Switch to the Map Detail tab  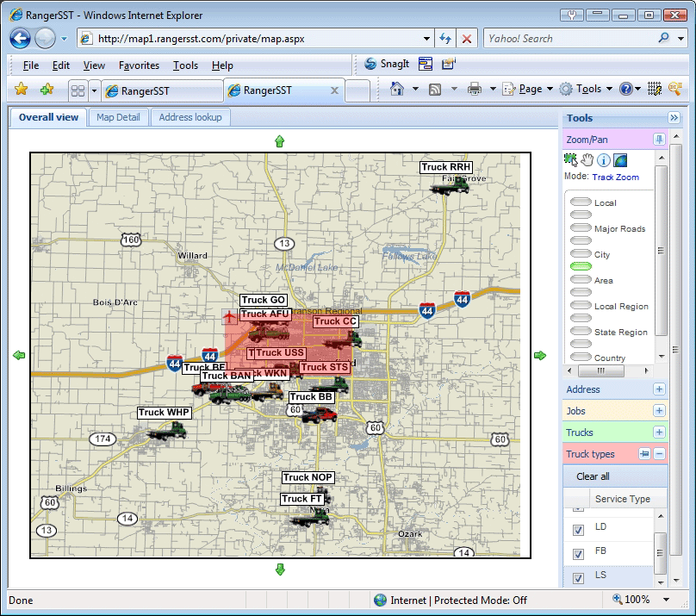pyautogui.click(x=118, y=117)
